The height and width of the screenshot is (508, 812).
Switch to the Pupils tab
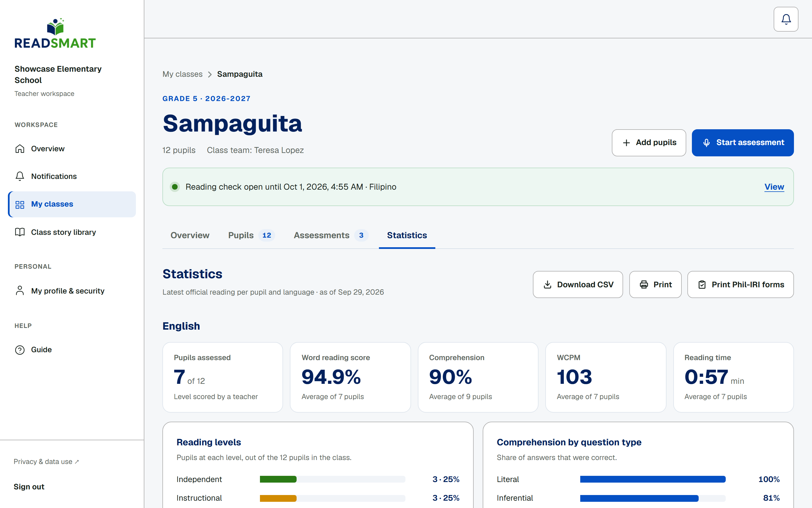[251, 235]
